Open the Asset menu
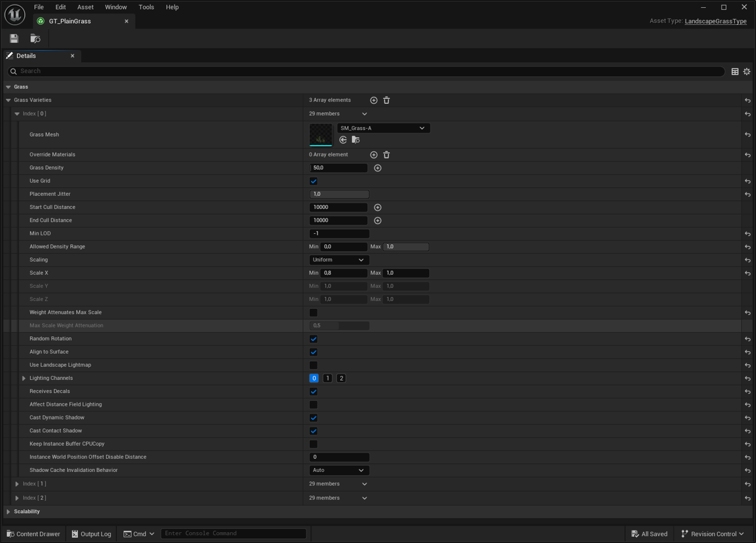 85,7
